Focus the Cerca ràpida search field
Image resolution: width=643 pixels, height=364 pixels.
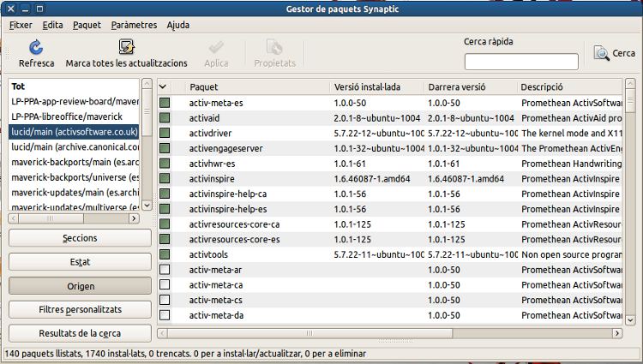point(521,62)
